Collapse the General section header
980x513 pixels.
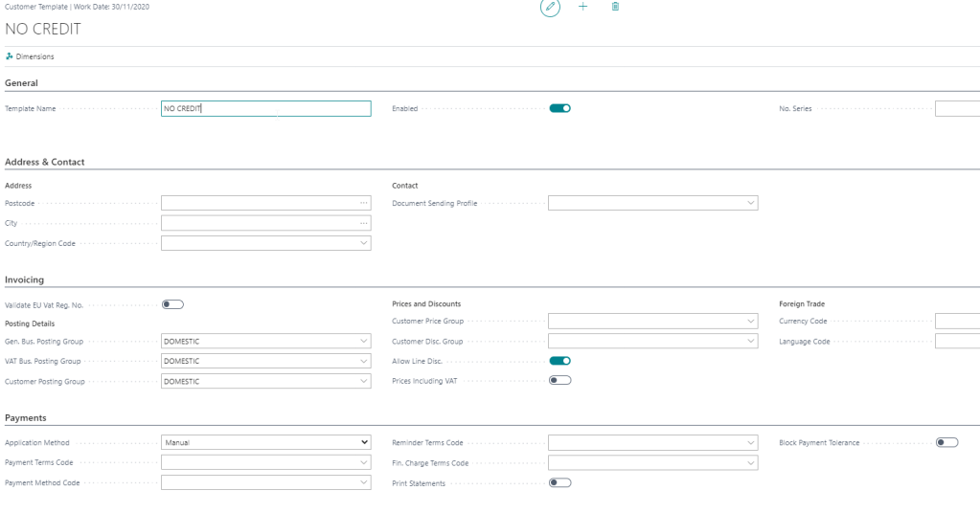point(22,83)
